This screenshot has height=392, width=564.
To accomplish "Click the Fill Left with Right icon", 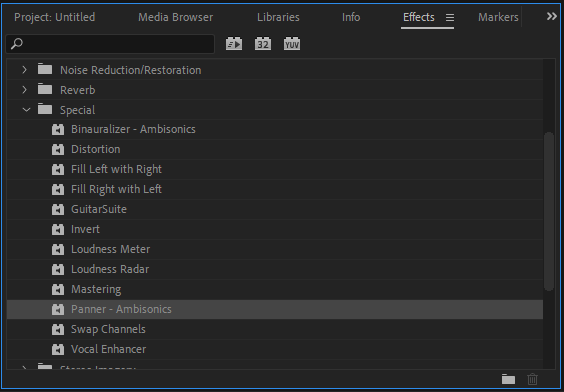I will pos(58,169).
